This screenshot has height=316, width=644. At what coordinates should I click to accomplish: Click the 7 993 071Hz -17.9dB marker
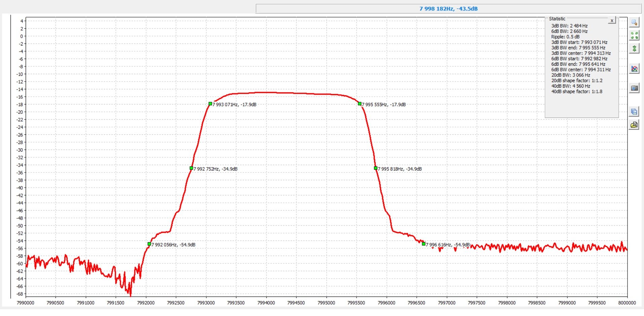tap(210, 104)
